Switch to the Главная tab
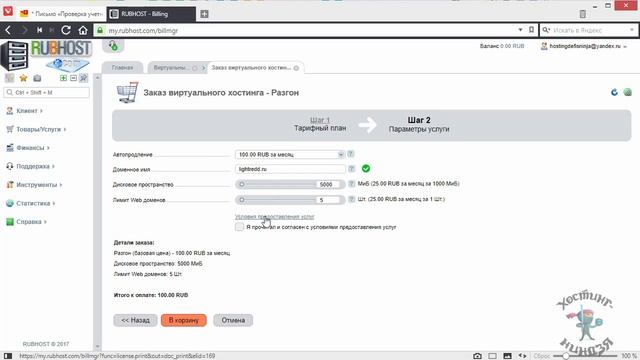 coord(122,68)
